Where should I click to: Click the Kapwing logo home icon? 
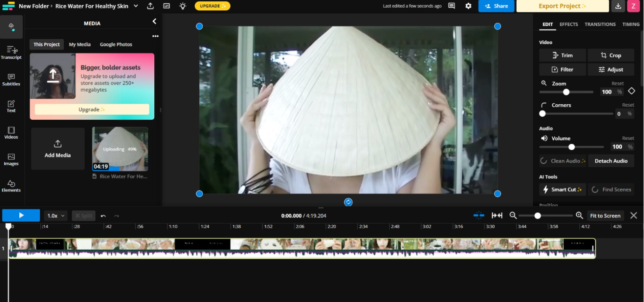click(x=8, y=6)
